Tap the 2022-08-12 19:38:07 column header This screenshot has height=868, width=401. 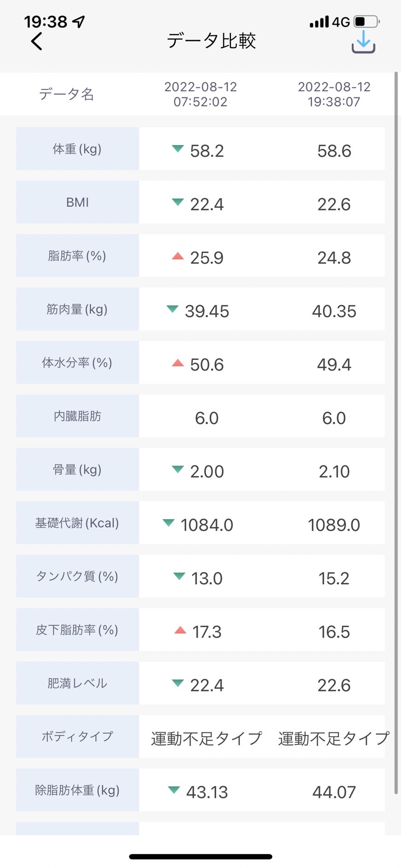tap(334, 94)
